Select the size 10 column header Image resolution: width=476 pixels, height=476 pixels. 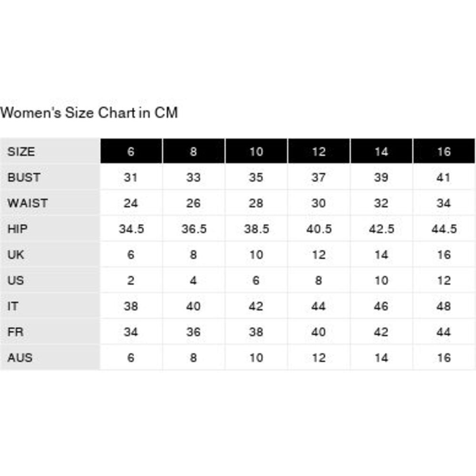[256, 151]
